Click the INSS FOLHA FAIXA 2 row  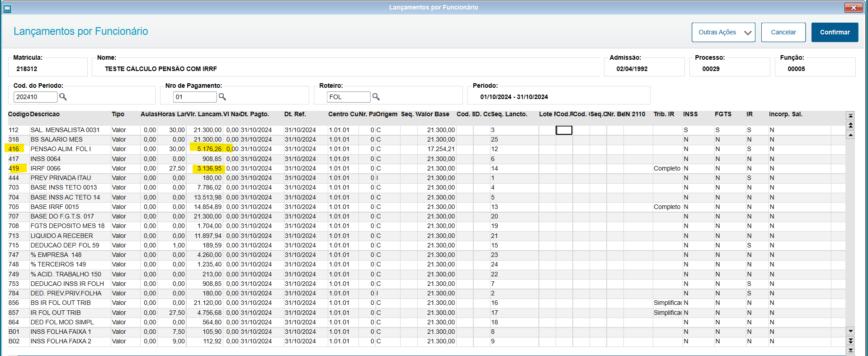coord(427,341)
